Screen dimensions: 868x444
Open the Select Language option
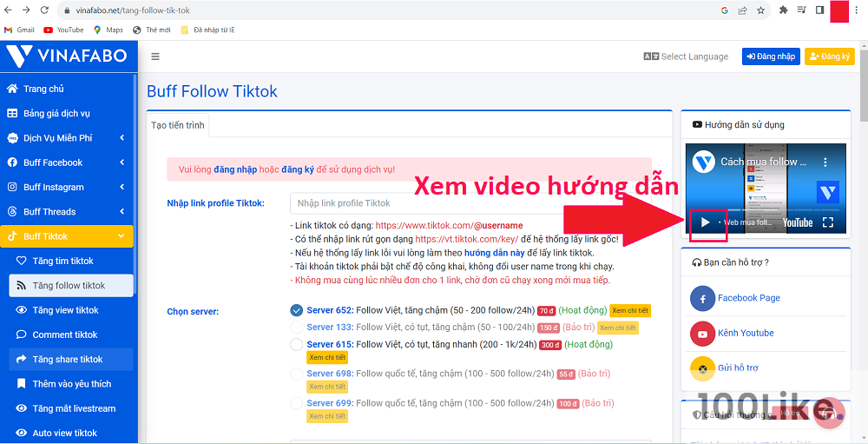tap(686, 56)
